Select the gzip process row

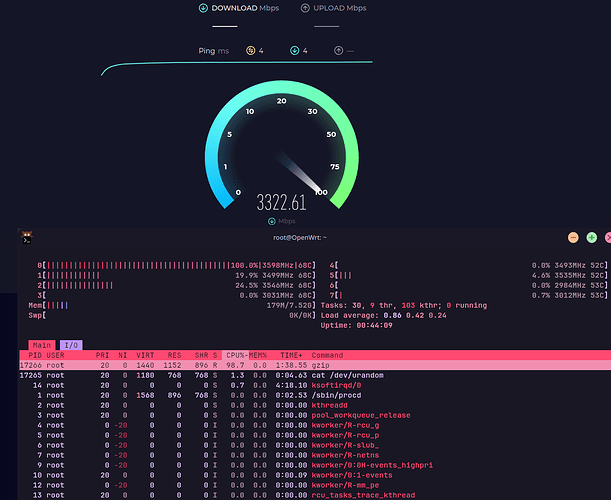(x=315, y=365)
